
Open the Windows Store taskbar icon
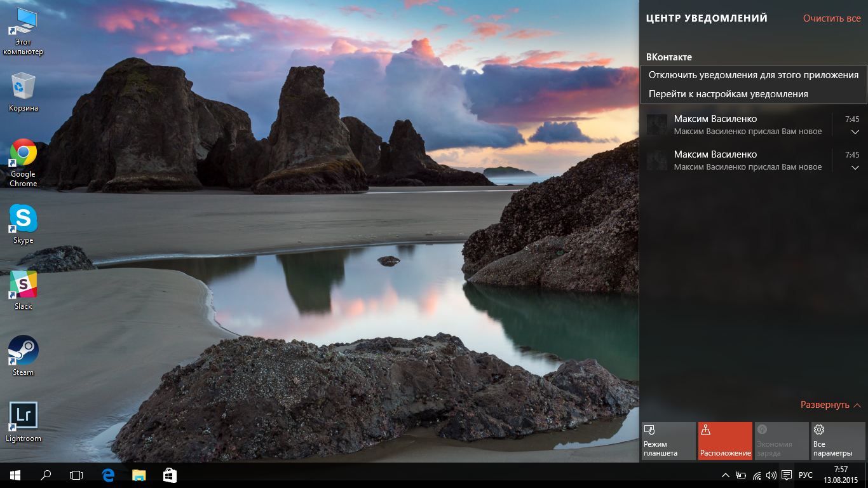[x=170, y=475]
